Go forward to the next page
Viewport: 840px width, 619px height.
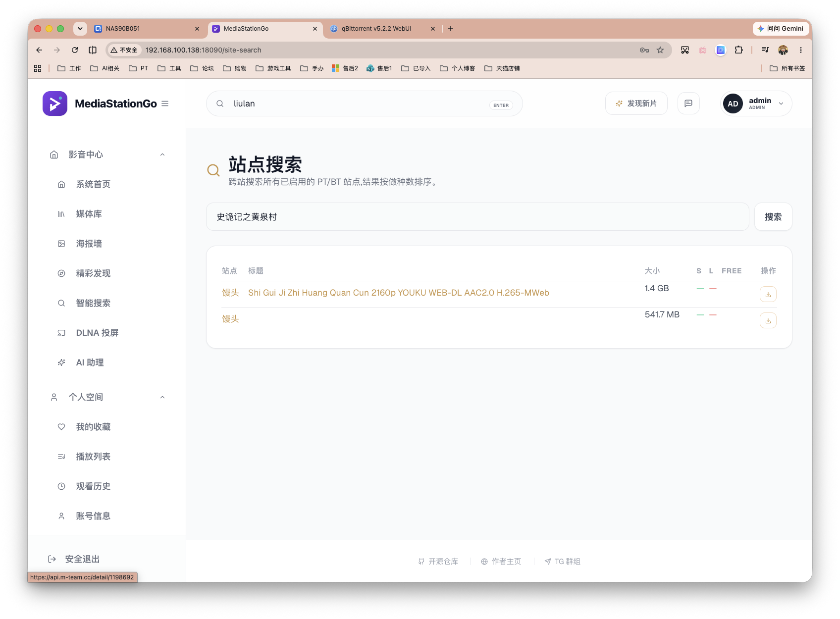(x=57, y=50)
